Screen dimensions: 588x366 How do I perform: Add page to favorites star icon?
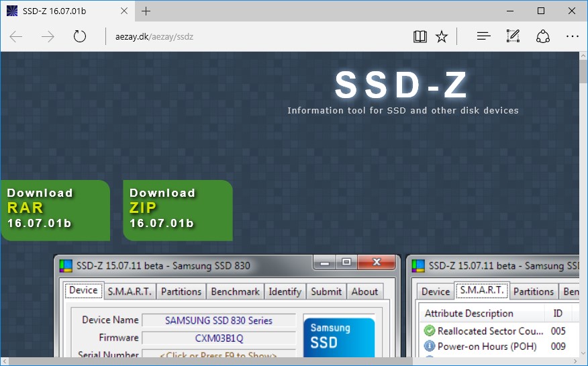pyautogui.click(x=442, y=36)
